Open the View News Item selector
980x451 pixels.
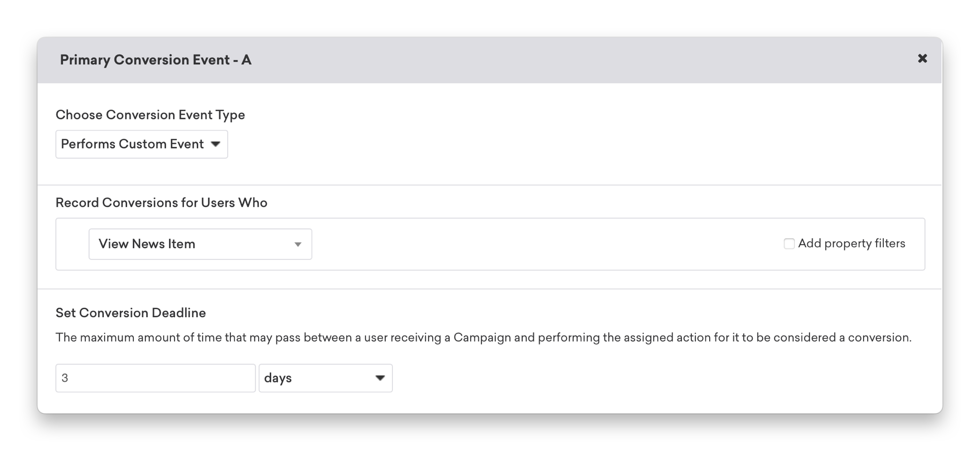tap(200, 244)
